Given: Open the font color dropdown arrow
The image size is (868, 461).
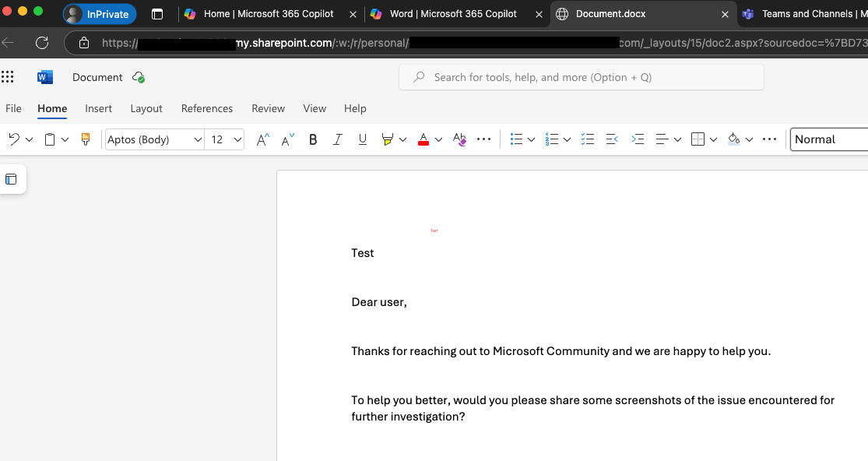Looking at the screenshot, I should (x=438, y=139).
